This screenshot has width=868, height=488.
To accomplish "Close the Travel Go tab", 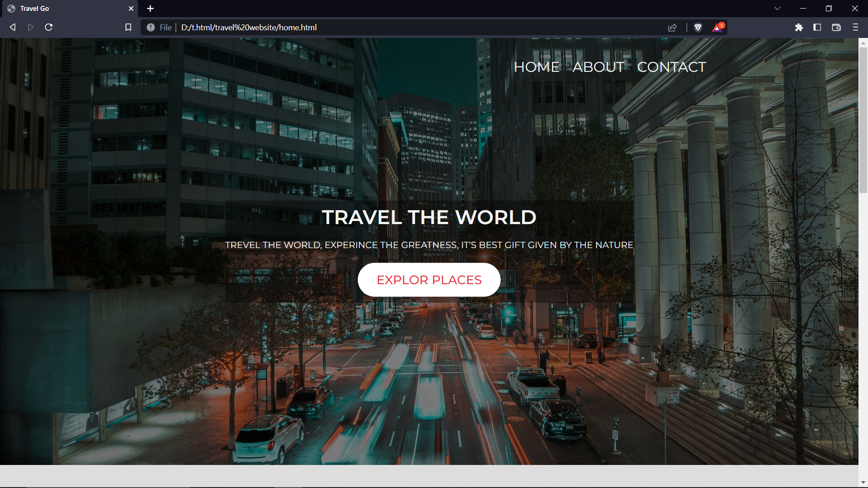I will [131, 9].
